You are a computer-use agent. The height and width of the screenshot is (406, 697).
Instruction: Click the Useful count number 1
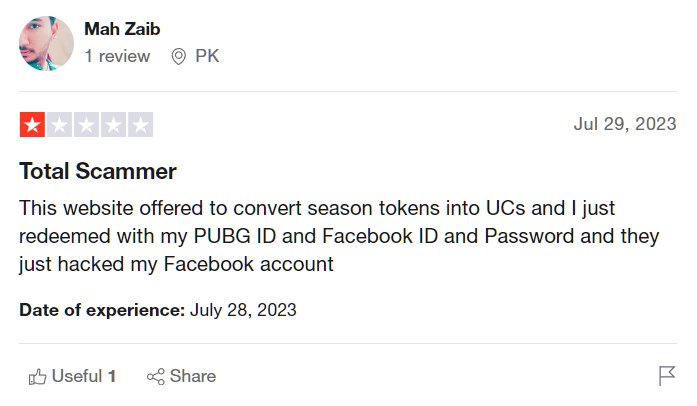[x=112, y=376]
